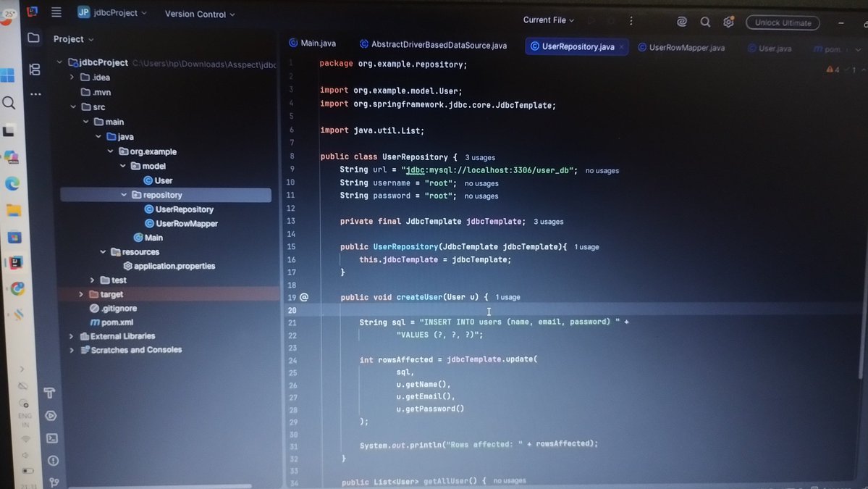Open Search Everywhere magnifier icon
Image resolution: width=868 pixels, height=489 pixels.
[705, 22]
